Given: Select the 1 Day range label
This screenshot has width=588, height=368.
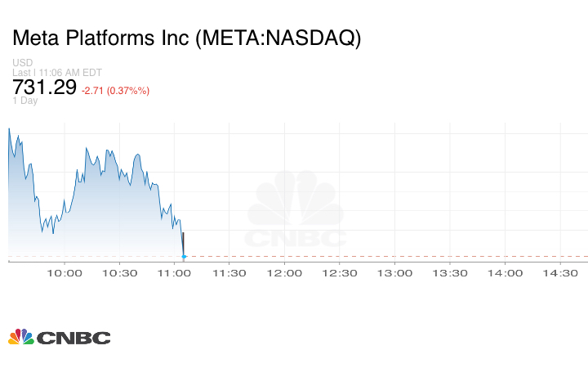Looking at the screenshot, I should tap(25, 101).
